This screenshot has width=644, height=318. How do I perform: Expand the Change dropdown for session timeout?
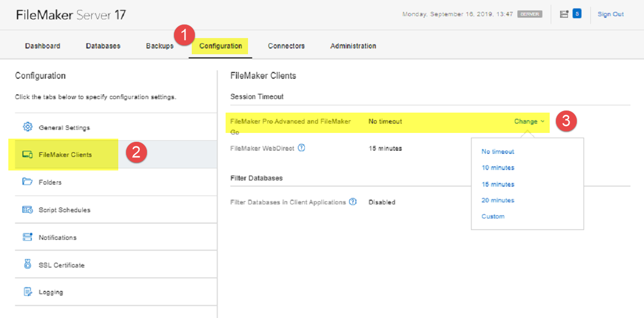coord(529,121)
